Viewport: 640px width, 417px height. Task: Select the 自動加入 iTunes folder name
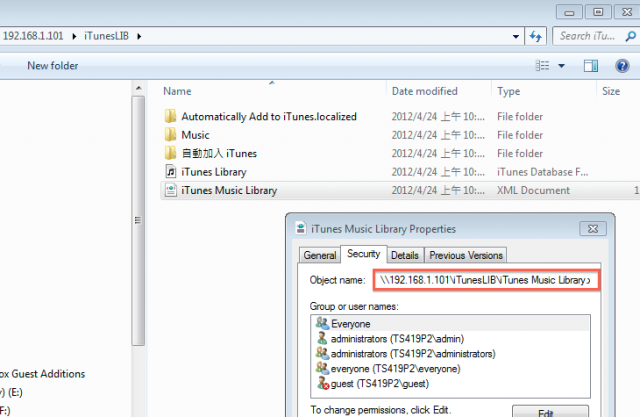[x=219, y=153]
